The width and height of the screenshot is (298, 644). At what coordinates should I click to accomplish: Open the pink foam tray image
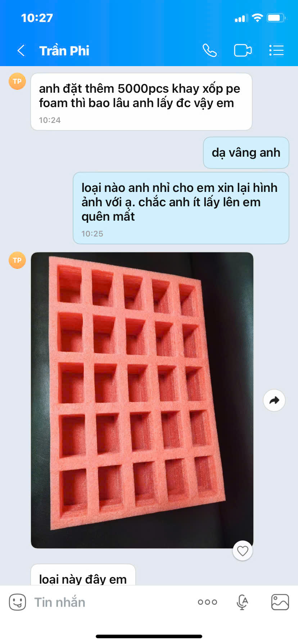(142, 400)
